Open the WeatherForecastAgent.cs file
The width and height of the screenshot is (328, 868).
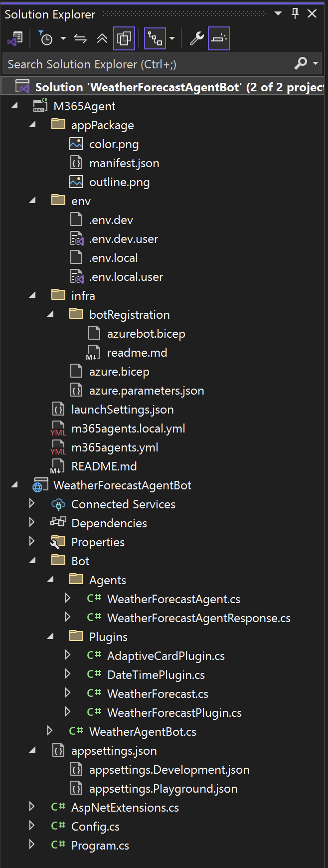click(x=173, y=599)
